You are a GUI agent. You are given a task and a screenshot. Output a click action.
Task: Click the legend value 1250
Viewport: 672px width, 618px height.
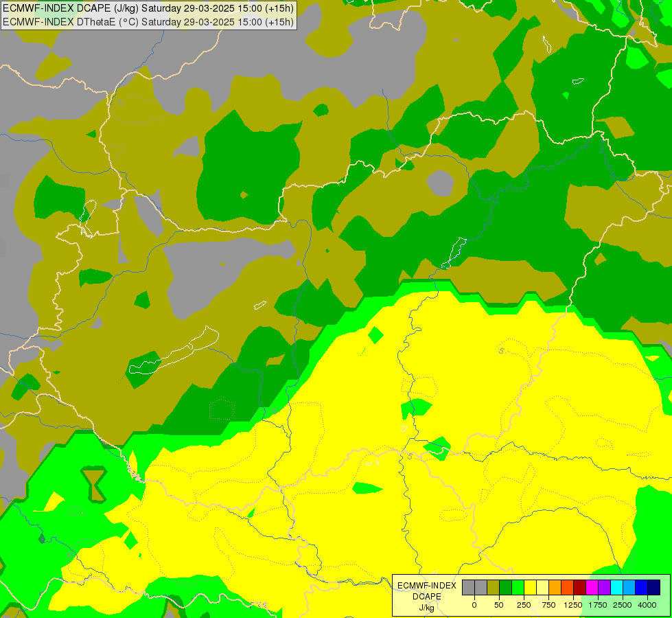click(573, 605)
